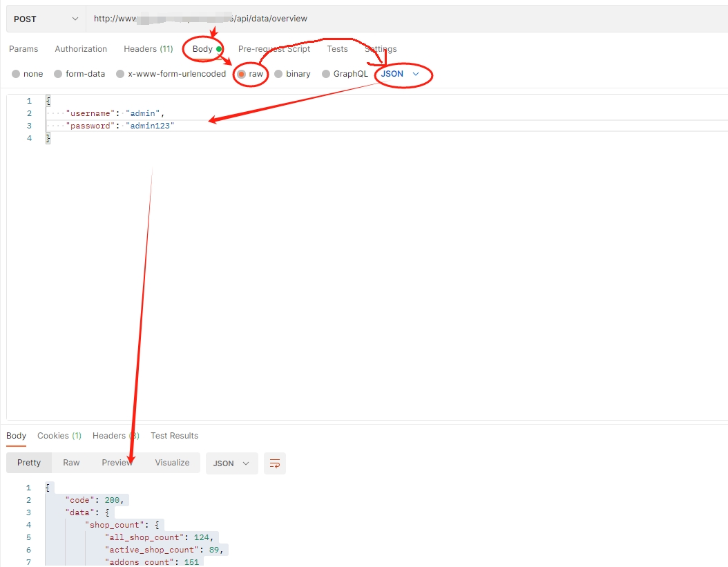View the Test Results tab
The width and height of the screenshot is (728, 567).
(174, 436)
